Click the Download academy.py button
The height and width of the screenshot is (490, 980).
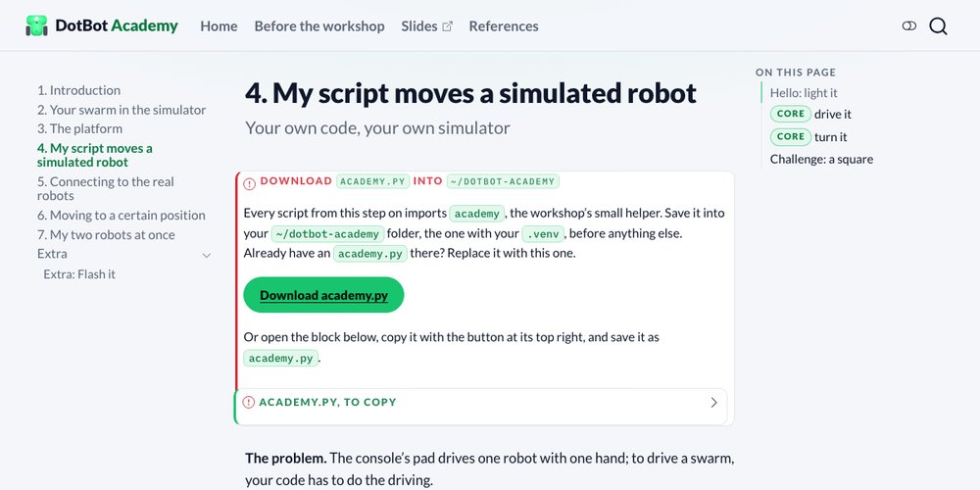point(323,295)
